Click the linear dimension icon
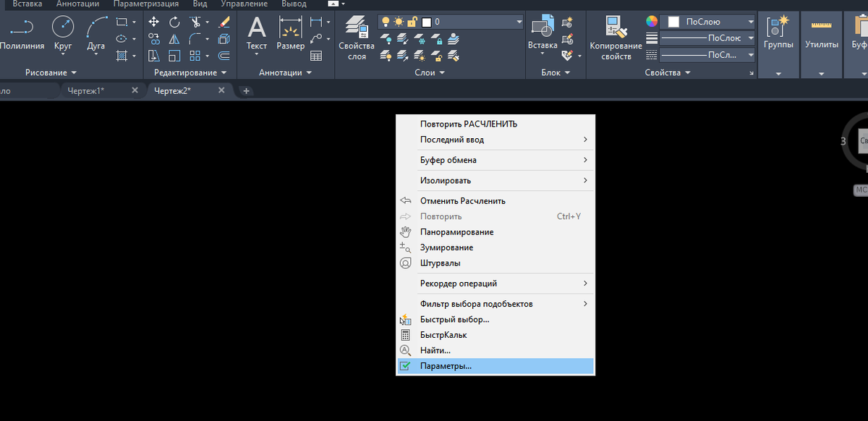The width and height of the screenshot is (868, 421). point(315,22)
